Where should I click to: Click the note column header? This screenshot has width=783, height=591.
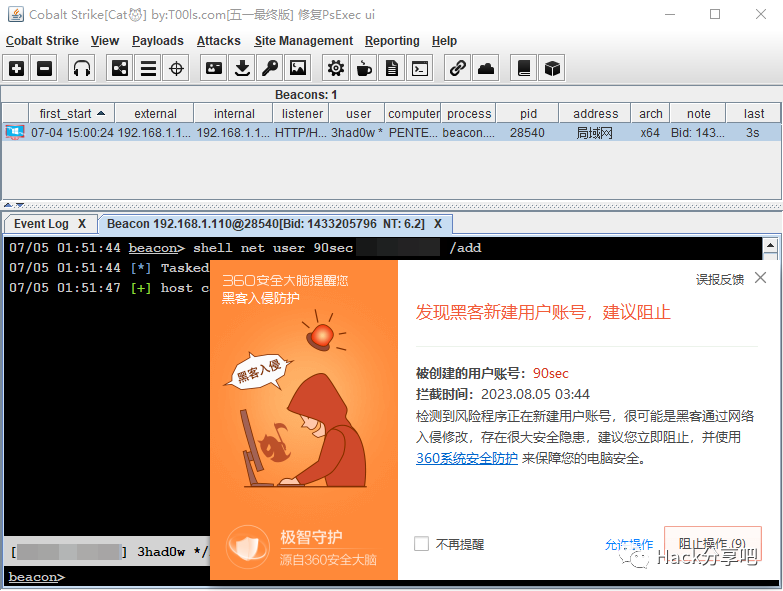698,114
